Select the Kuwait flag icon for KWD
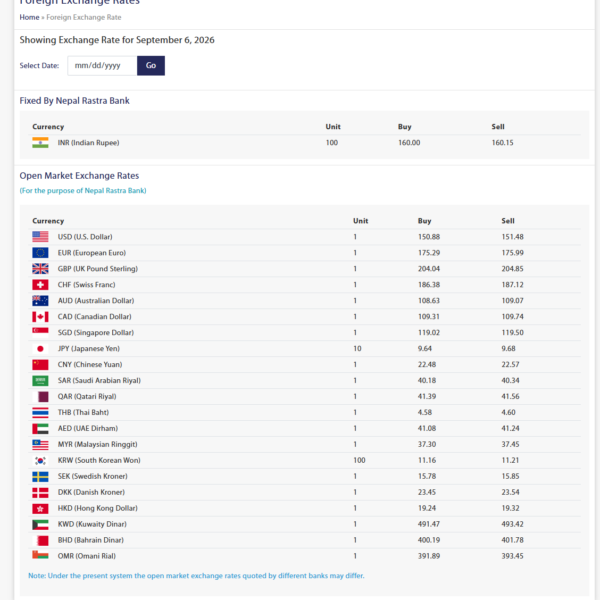The image size is (600, 600). [40, 524]
